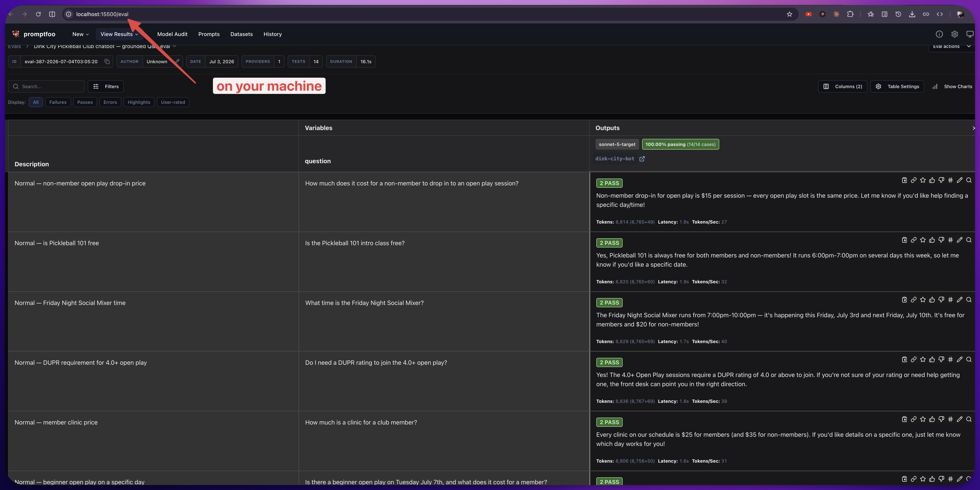The height and width of the screenshot is (490, 980).
Task: Thumbs-down the Pickleball 101 free output
Action: (941, 240)
